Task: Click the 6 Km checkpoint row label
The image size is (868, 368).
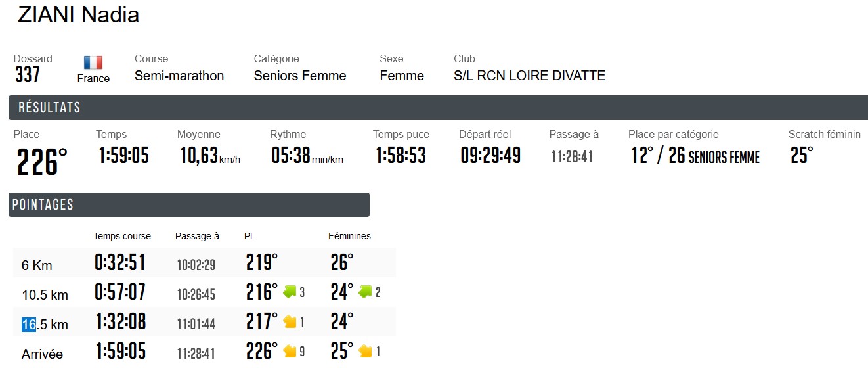Action: pos(37,265)
